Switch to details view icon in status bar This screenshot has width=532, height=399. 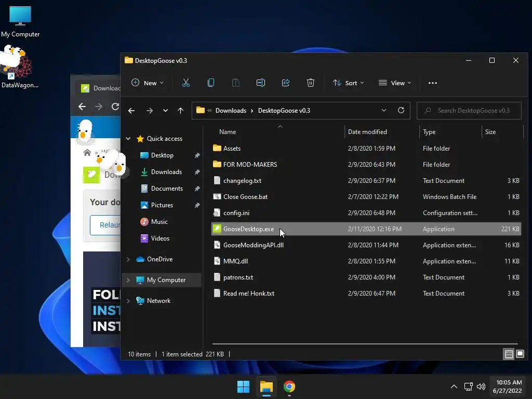[x=509, y=354]
